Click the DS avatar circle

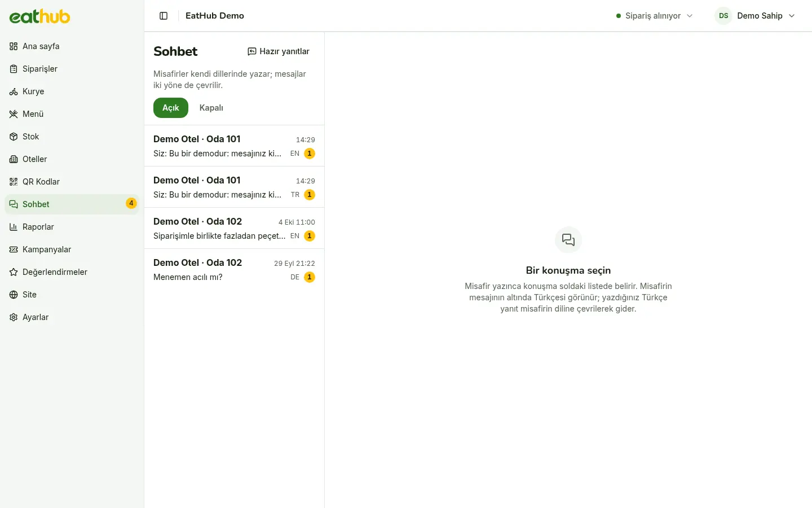pos(723,16)
